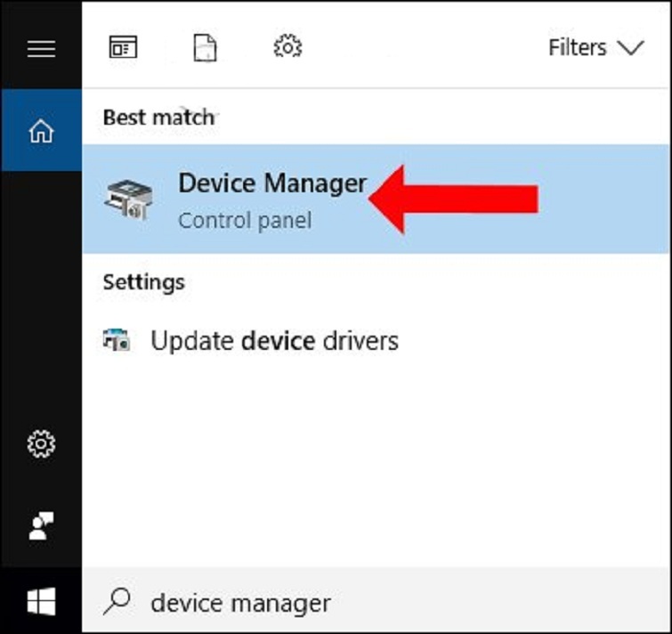Select Update device drivers result text

tap(274, 341)
